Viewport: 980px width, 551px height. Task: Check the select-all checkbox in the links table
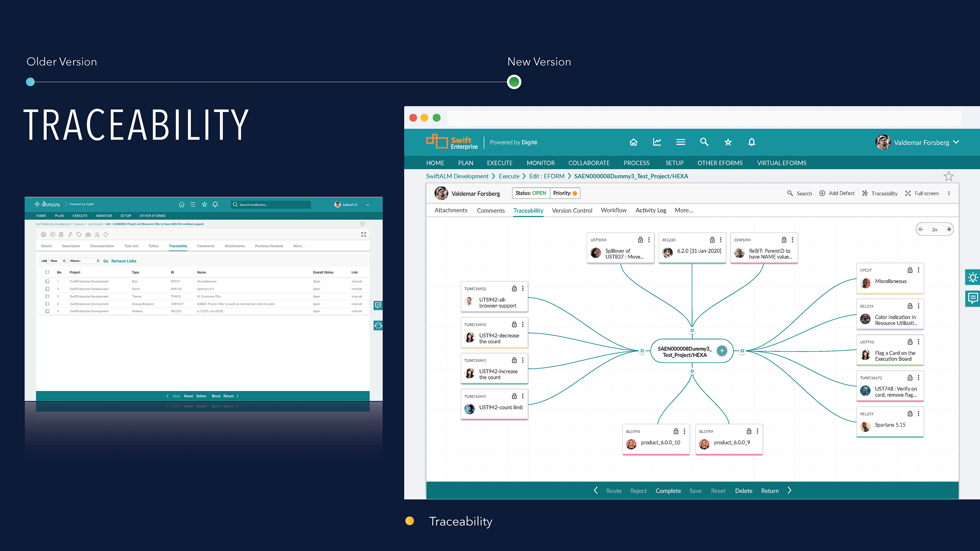[47, 272]
